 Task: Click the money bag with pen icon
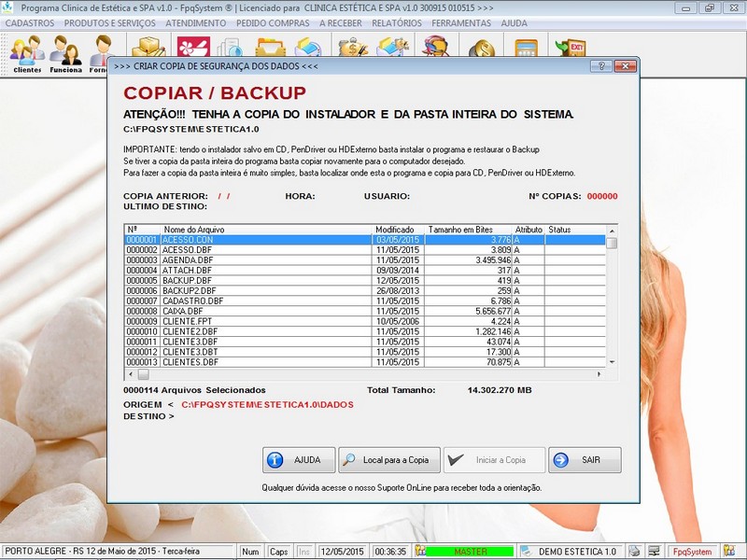pos(353,47)
